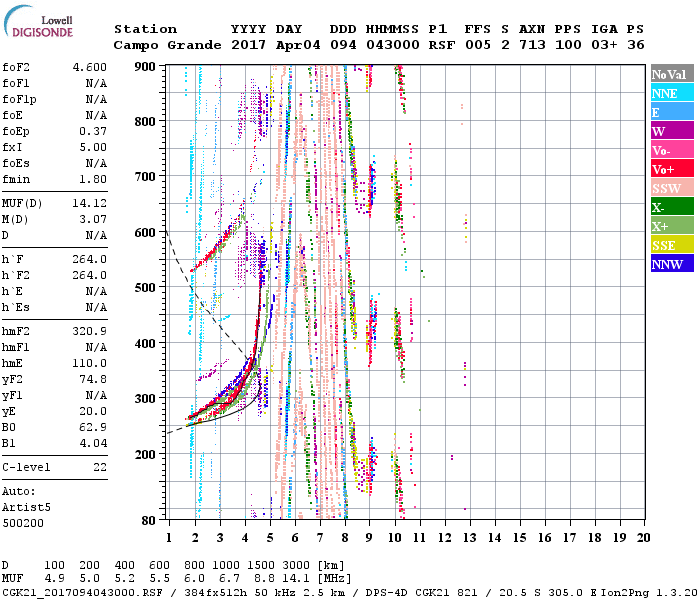Click the foF2 value 4.600
700x600 pixels.
(x=89, y=68)
